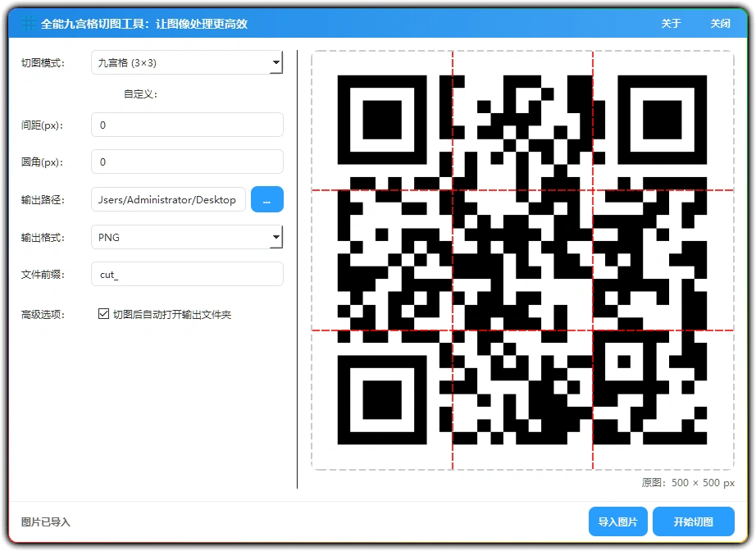Open the 切图模式 dropdown showing 九宫格 (3×3)
756x551 pixels.
[187, 62]
